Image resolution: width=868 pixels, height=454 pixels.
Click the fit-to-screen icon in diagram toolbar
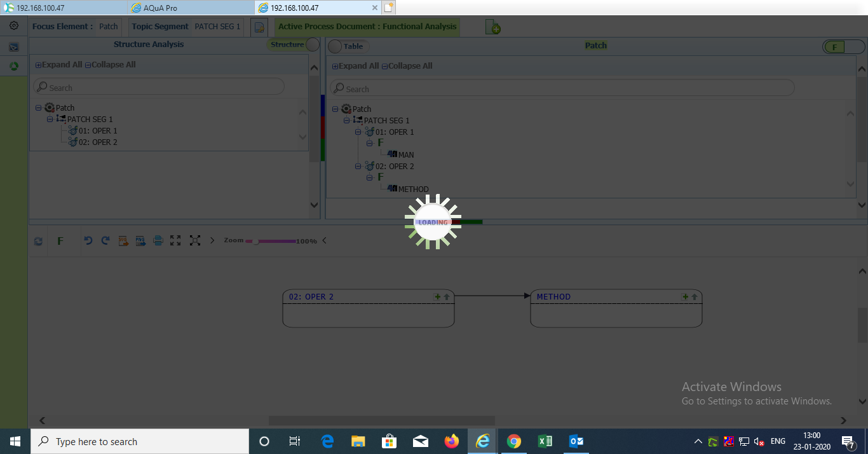195,240
